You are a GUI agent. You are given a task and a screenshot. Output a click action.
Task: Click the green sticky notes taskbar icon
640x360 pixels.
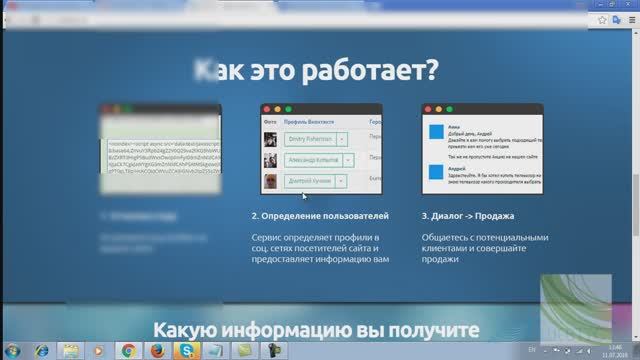click(x=245, y=351)
